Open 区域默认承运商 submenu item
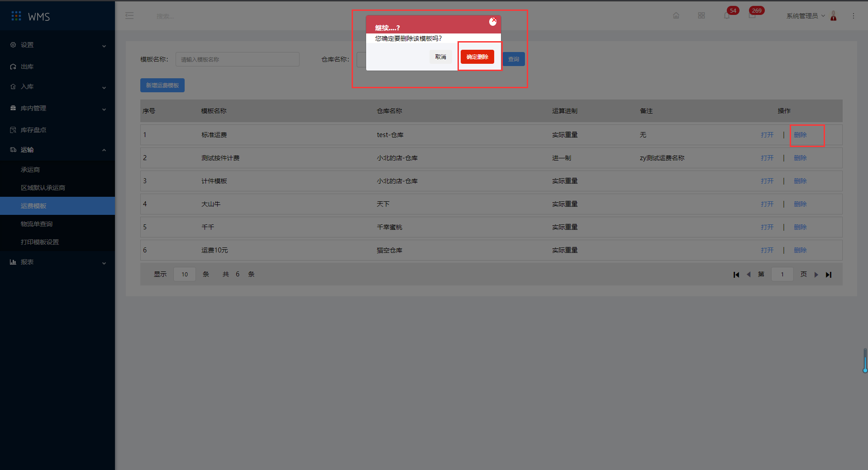 pyautogui.click(x=57, y=188)
